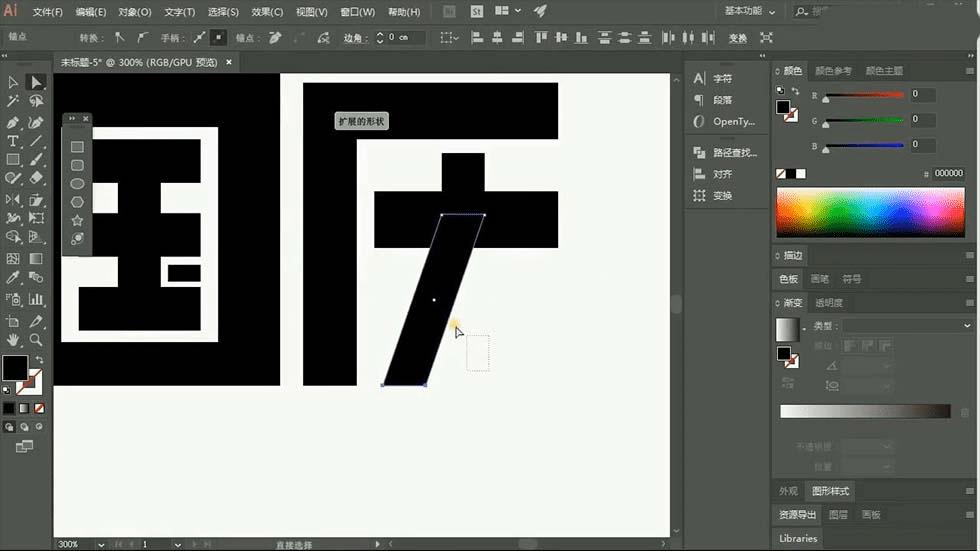
Task: Switch to the 图形样式 tab
Action: [830, 491]
